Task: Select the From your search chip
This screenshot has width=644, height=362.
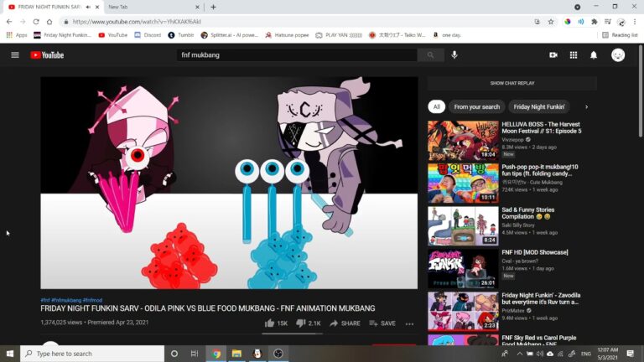Action: [477, 106]
